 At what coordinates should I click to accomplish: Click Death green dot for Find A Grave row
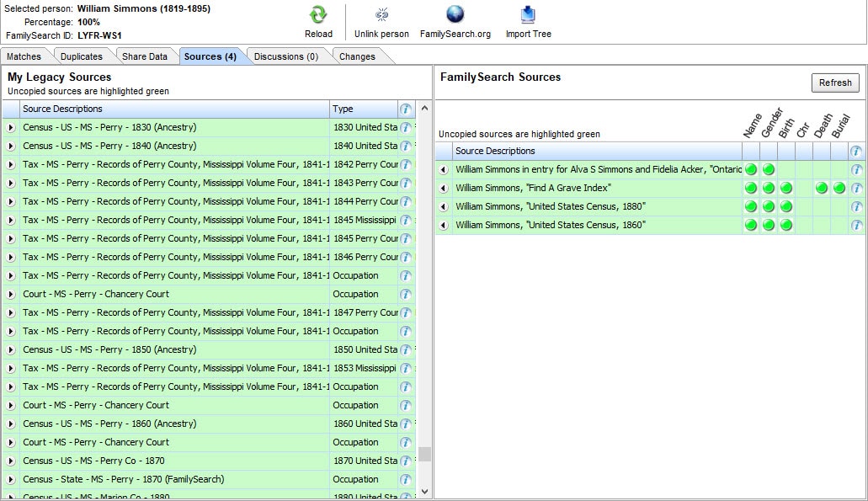[822, 189]
